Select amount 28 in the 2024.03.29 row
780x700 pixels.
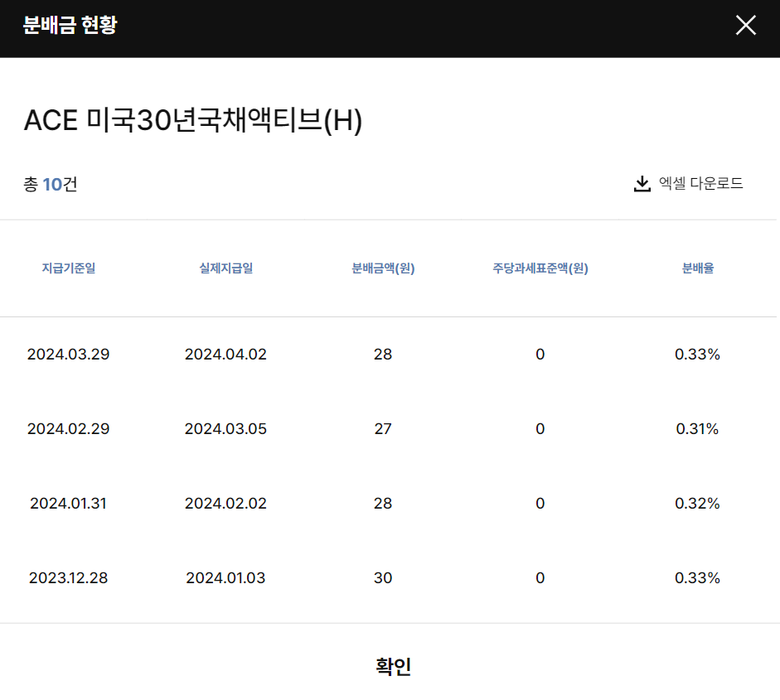[383, 354]
